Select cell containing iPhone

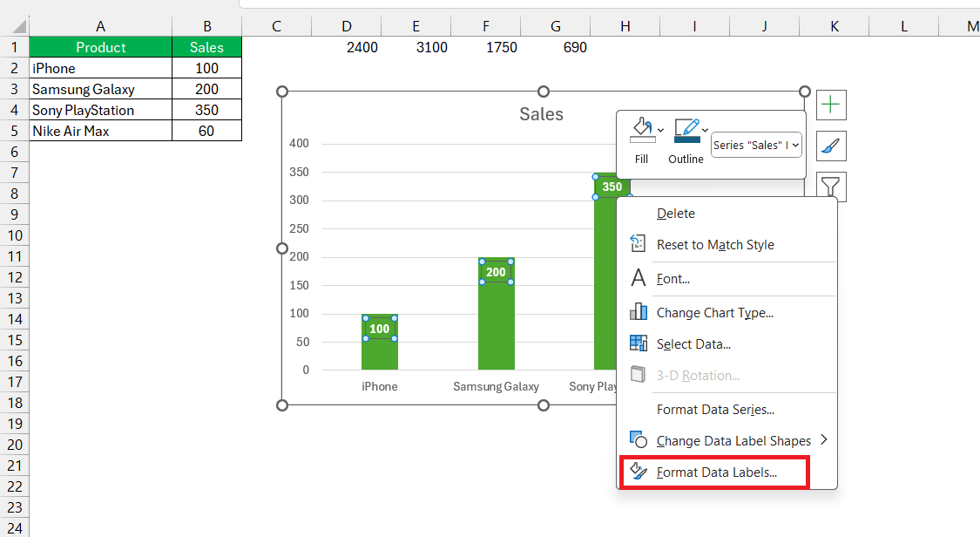tap(101, 68)
